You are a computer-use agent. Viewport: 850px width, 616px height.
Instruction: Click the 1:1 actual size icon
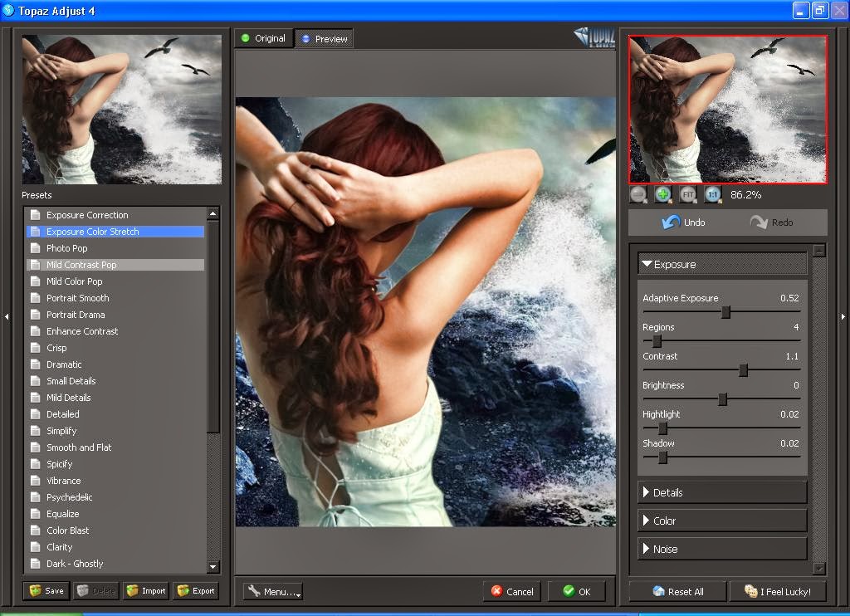[713, 194]
